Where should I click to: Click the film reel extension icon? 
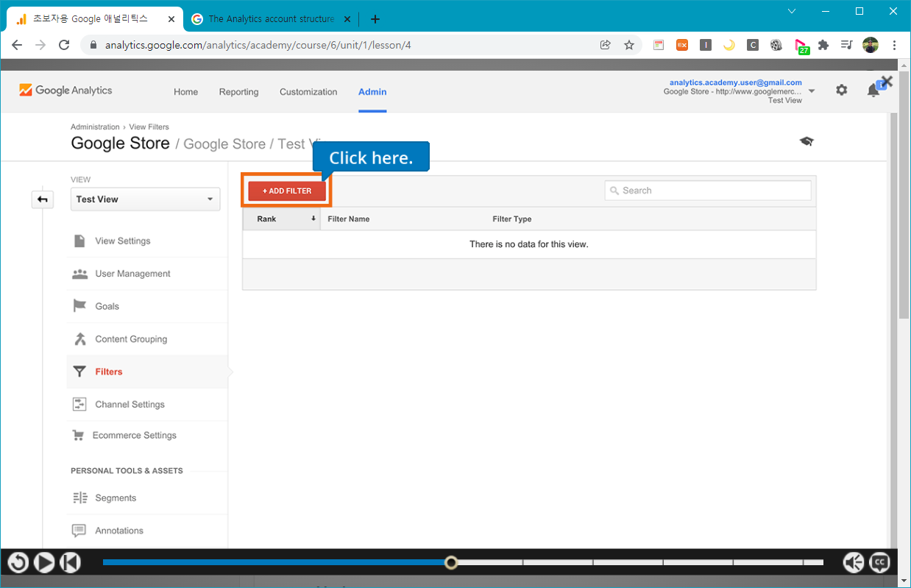776,45
